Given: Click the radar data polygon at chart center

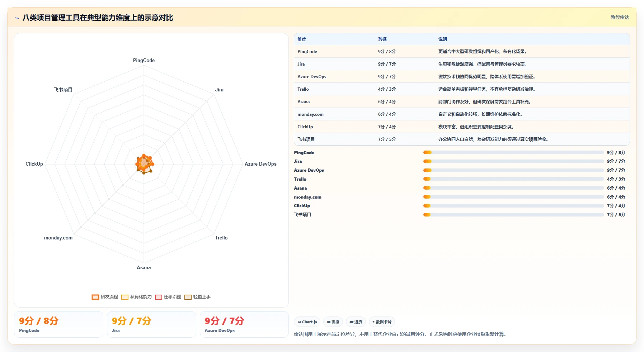Looking at the screenshot, I should tap(144, 164).
